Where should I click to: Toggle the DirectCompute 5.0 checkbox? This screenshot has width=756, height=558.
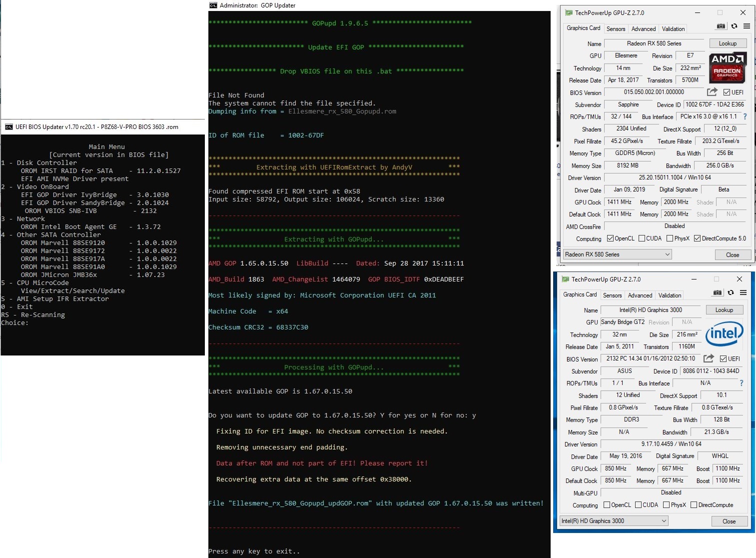tap(697, 238)
